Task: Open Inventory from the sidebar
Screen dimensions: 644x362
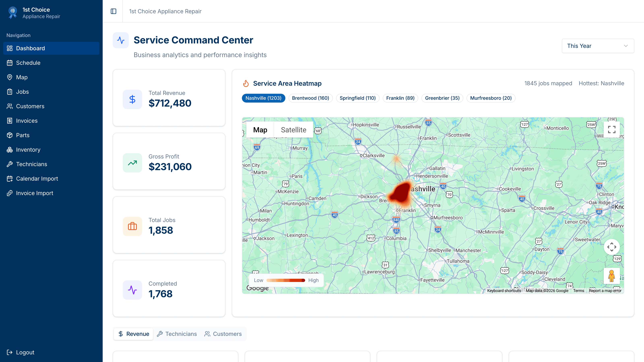Action: [51, 150]
